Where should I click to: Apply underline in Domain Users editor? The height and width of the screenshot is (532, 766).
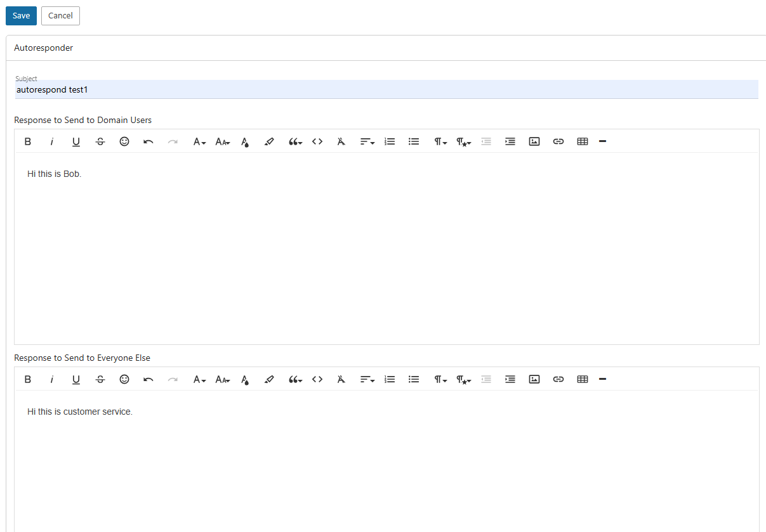[76, 141]
